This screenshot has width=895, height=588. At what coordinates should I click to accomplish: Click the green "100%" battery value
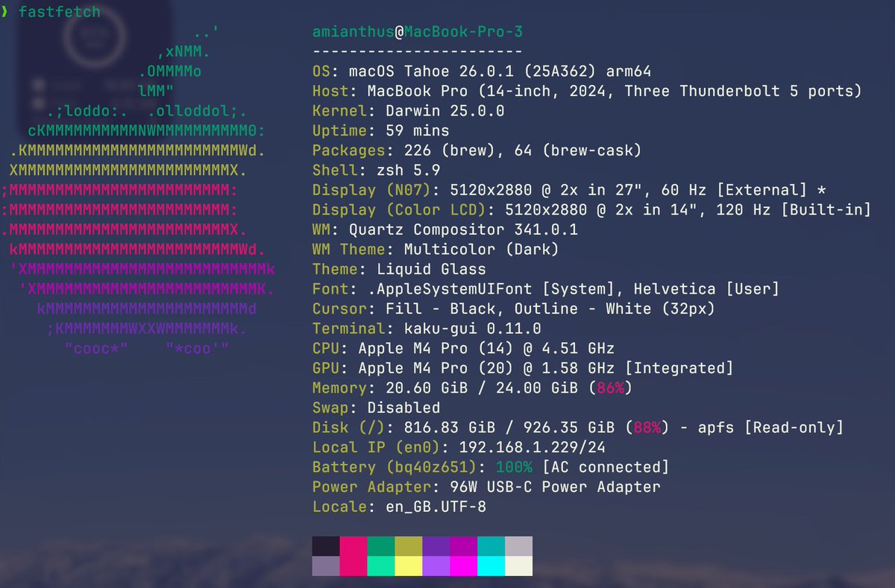[x=514, y=467]
